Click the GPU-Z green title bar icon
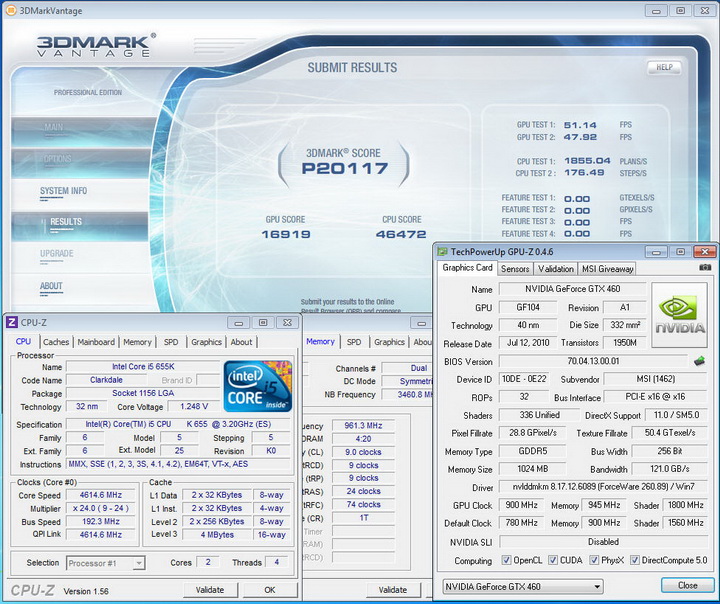 442,252
